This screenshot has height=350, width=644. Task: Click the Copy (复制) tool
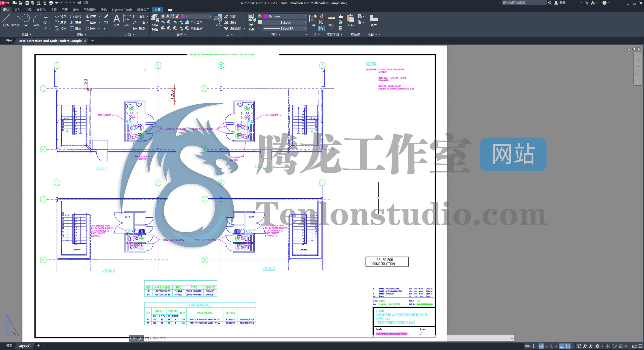pyautogui.click(x=61, y=22)
